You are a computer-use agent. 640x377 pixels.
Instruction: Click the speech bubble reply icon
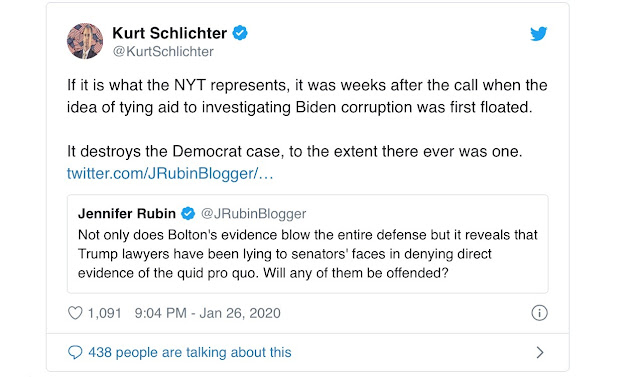pyautogui.click(x=75, y=352)
